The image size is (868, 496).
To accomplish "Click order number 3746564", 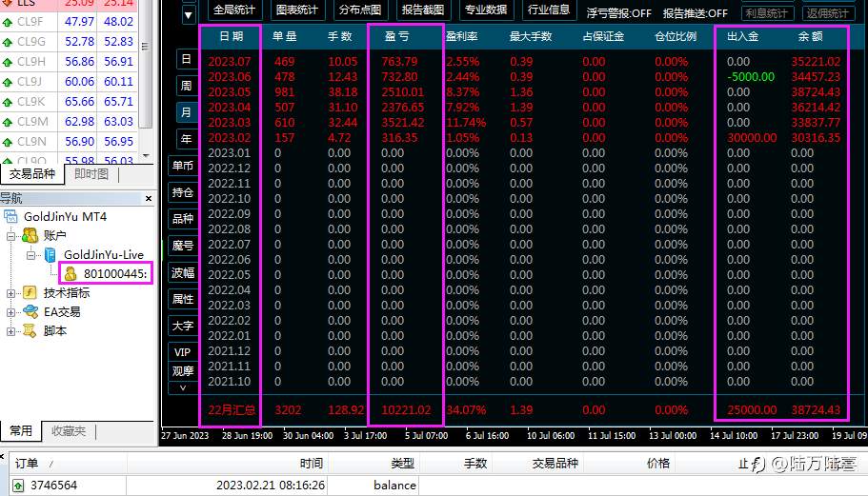I will 53,486.
